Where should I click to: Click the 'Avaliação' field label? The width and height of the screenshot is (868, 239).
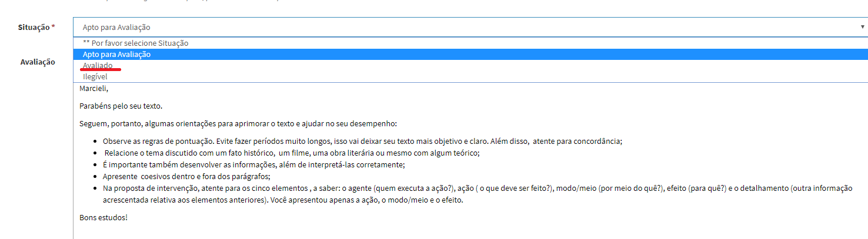pyautogui.click(x=38, y=62)
